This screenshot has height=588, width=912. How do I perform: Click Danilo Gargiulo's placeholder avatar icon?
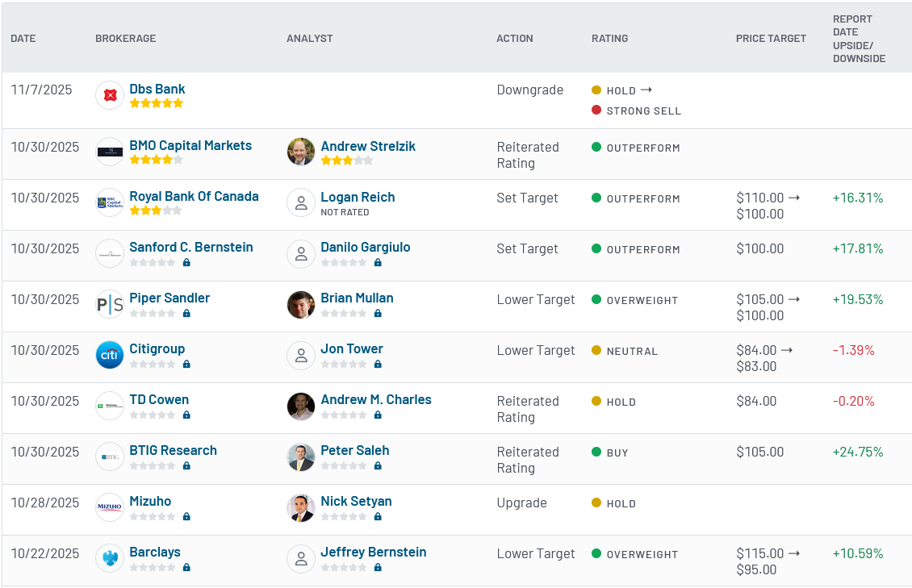[x=301, y=253]
